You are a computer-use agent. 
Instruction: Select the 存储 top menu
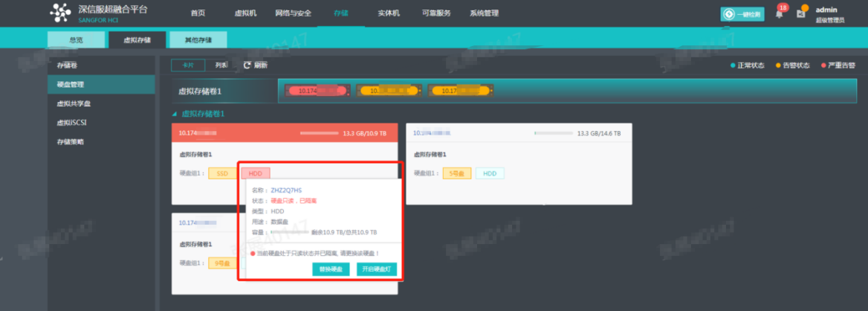coord(341,13)
